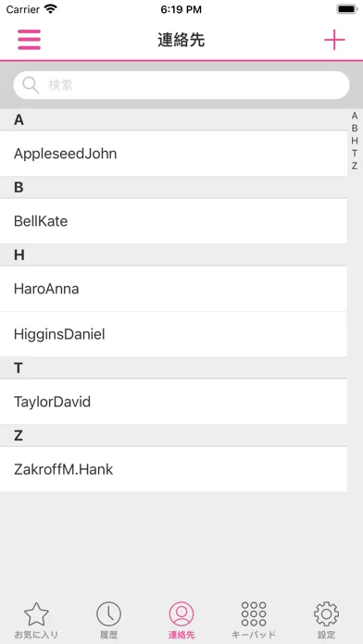Open the お気に入り favorites star tab
Viewport: 363px width, 644px height.
tap(36, 620)
